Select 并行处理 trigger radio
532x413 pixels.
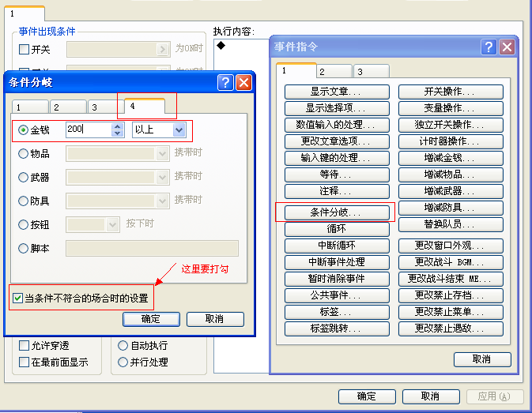point(123,362)
